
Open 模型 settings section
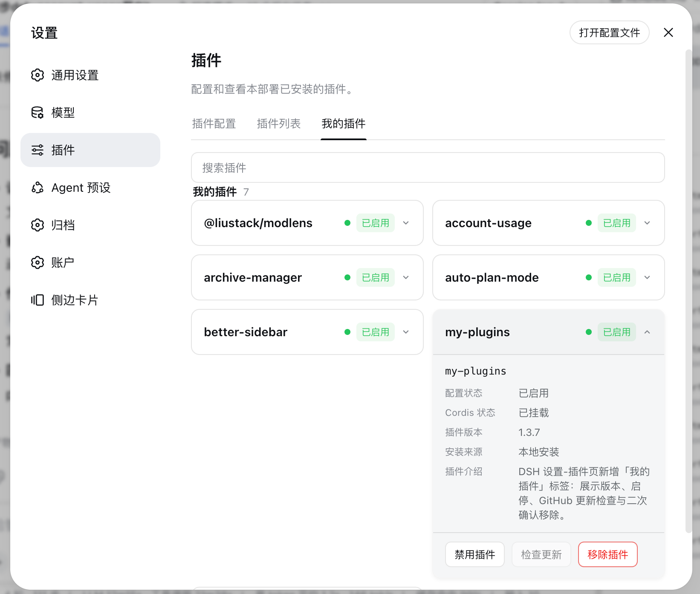(x=90, y=112)
